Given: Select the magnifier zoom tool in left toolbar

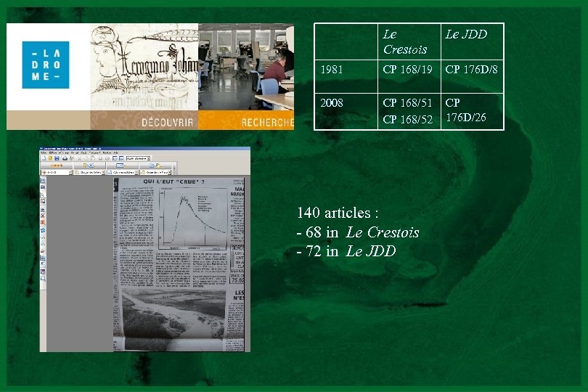Looking at the screenshot, I should 43,195.
